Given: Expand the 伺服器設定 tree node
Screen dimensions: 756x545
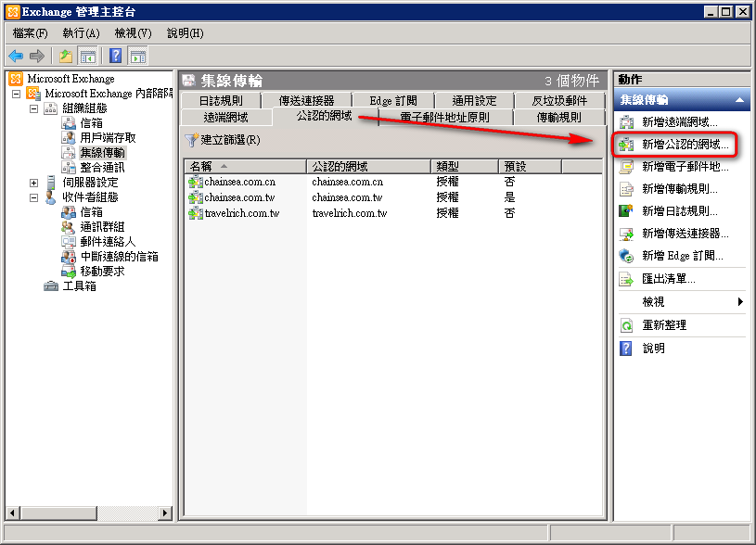Looking at the screenshot, I should (x=33, y=183).
